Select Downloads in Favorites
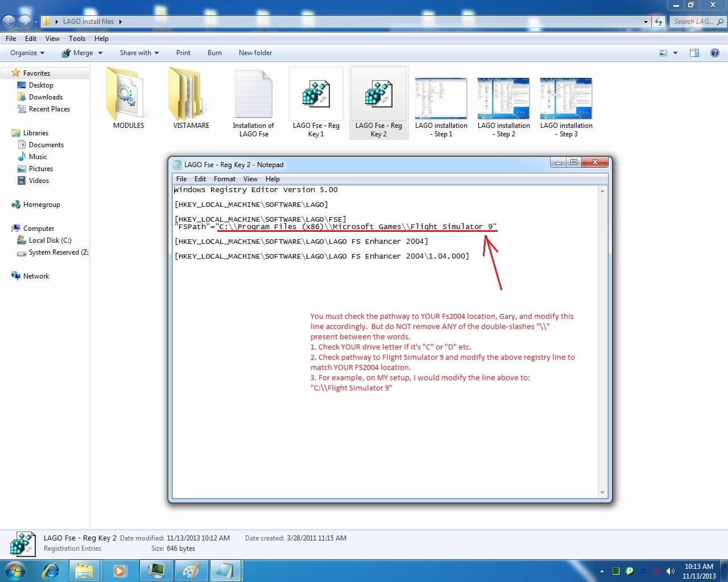This screenshot has width=728, height=582. (45, 97)
